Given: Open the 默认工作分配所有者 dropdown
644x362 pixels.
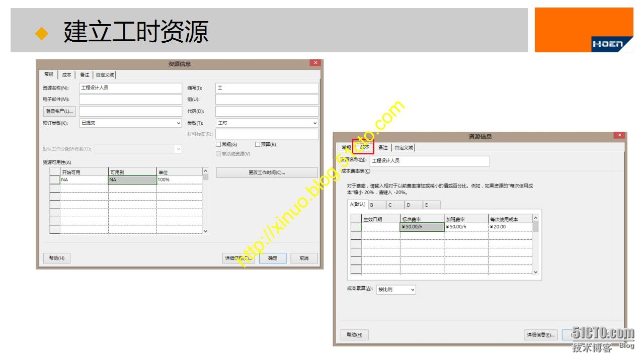Looking at the screenshot, I should click(138, 149).
